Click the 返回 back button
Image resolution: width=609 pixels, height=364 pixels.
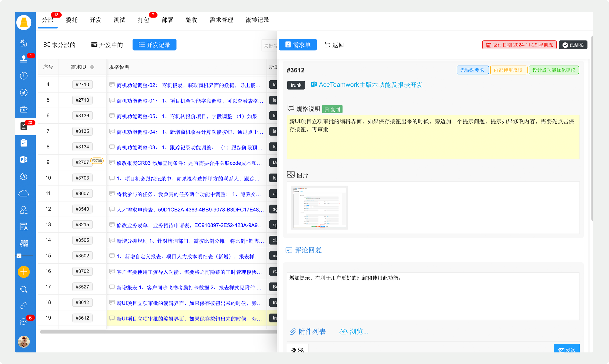(x=334, y=45)
